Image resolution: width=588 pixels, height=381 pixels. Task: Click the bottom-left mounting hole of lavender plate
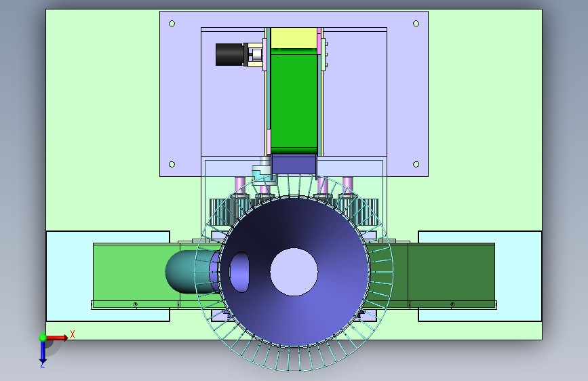pos(172,164)
